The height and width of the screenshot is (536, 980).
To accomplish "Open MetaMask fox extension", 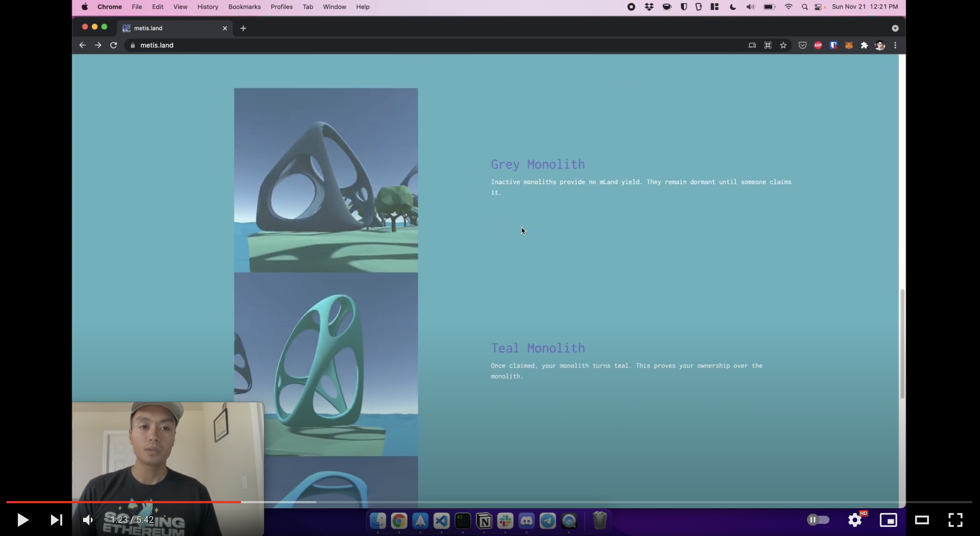I will 849,45.
